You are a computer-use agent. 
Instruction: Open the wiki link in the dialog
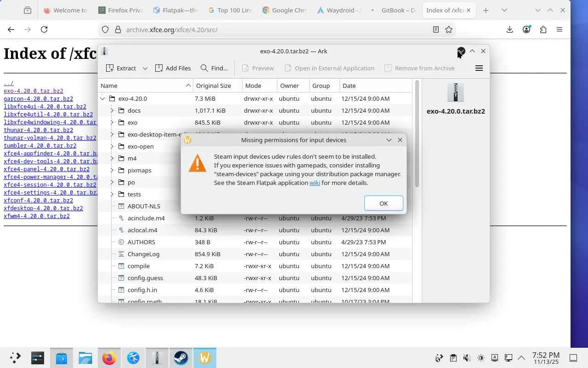tap(315, 183)
